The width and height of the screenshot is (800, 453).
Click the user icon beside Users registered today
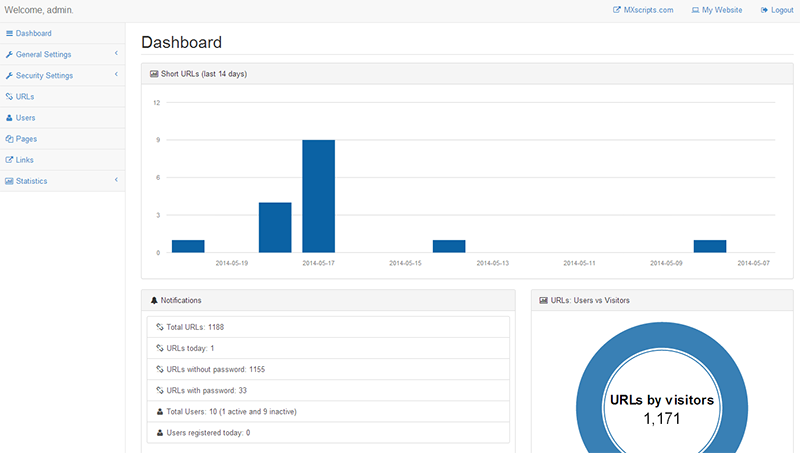(x=160, y=433)
